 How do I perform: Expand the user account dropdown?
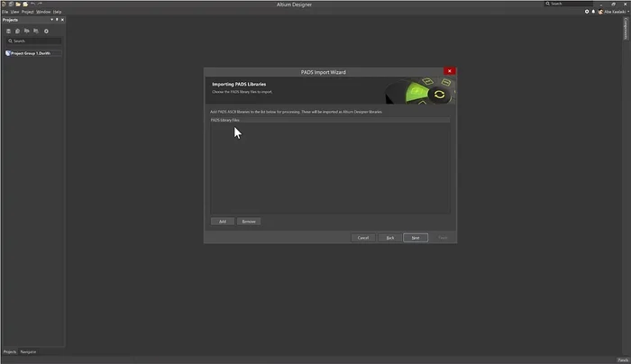pos(627,12)
